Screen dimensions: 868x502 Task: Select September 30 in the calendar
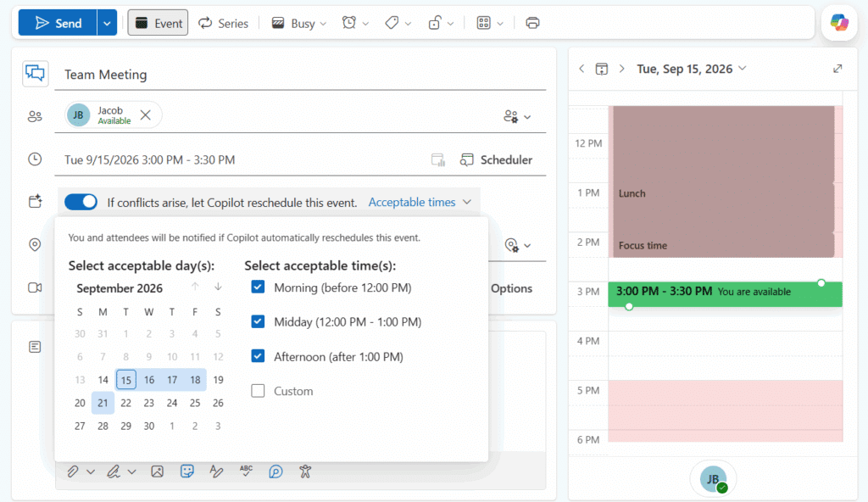(149, 426)
